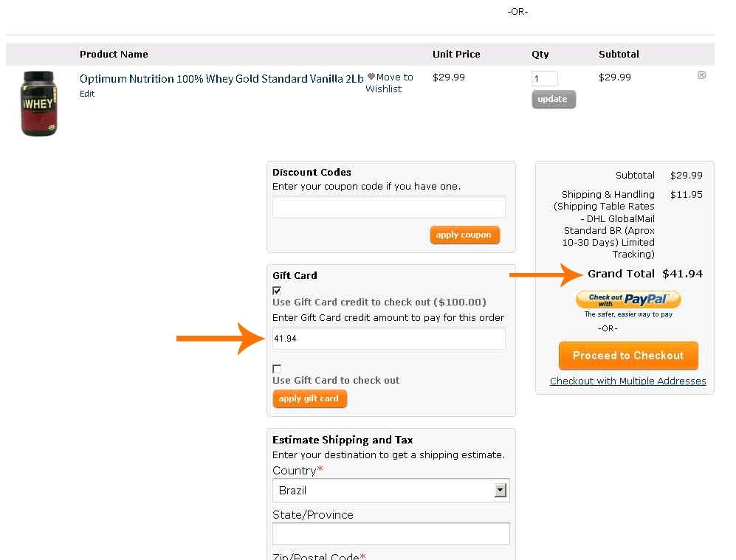Open the whey protein product thumbnail
The image size is (736, 560).
coord(39,103)
